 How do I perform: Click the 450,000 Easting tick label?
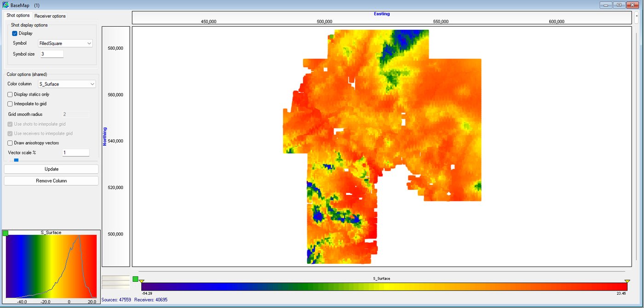(x=209, y=22)
